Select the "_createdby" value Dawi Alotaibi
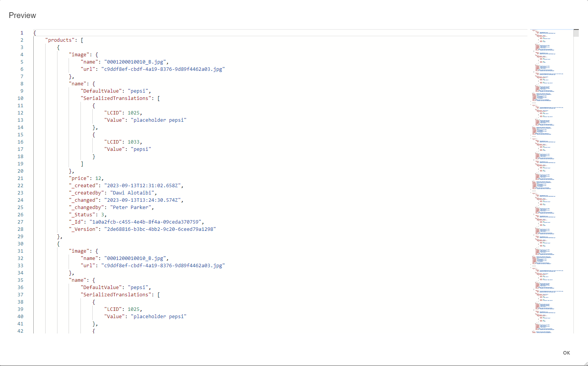The height and width of the screenshot is (366, 588). point(132,193)
